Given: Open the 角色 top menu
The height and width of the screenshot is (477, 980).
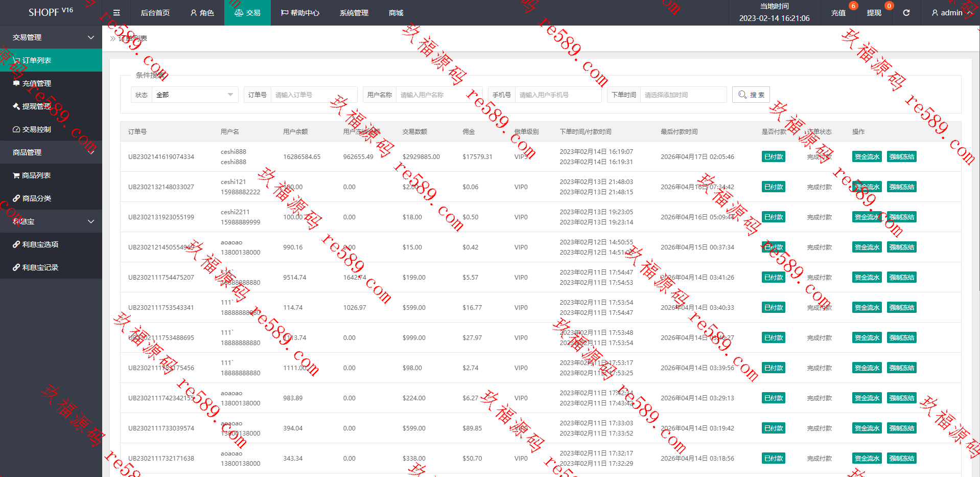Looking at the screenshot, I should coord(202,13).
